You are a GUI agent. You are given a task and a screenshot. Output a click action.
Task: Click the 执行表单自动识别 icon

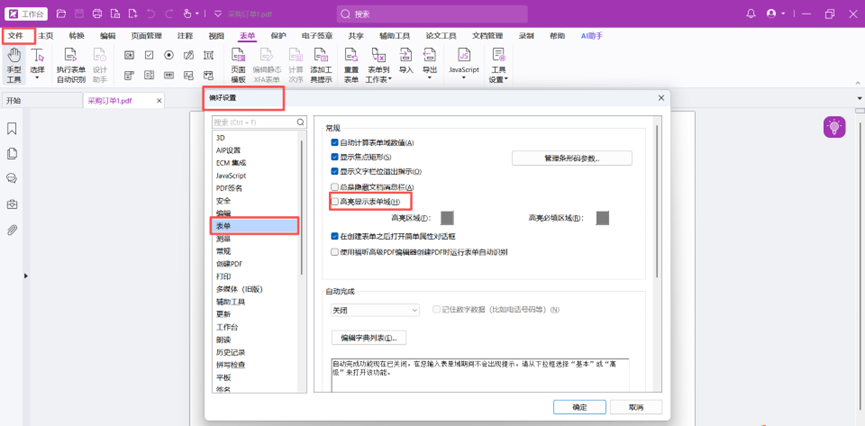pyautogui.click(x=71, y=65)
